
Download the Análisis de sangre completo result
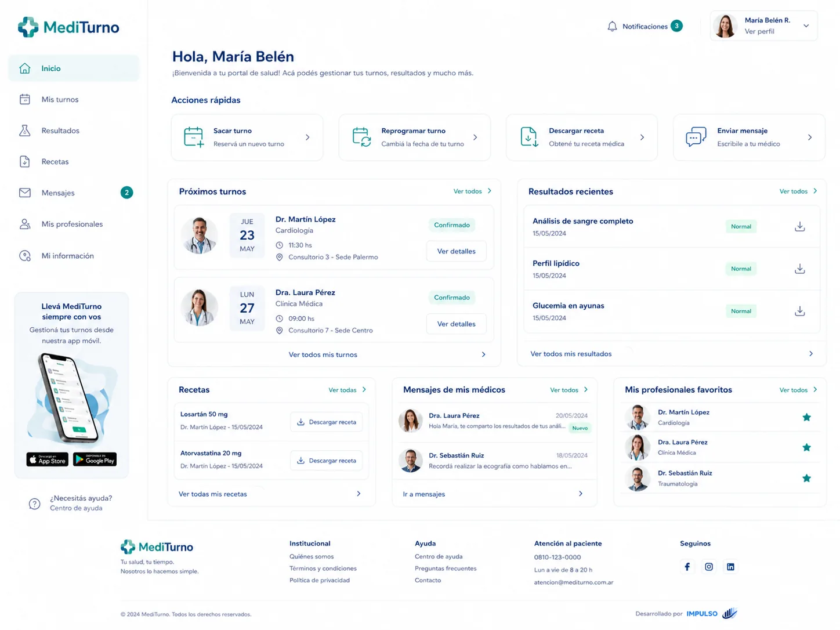pyautogui.click(x=799, y=226)
